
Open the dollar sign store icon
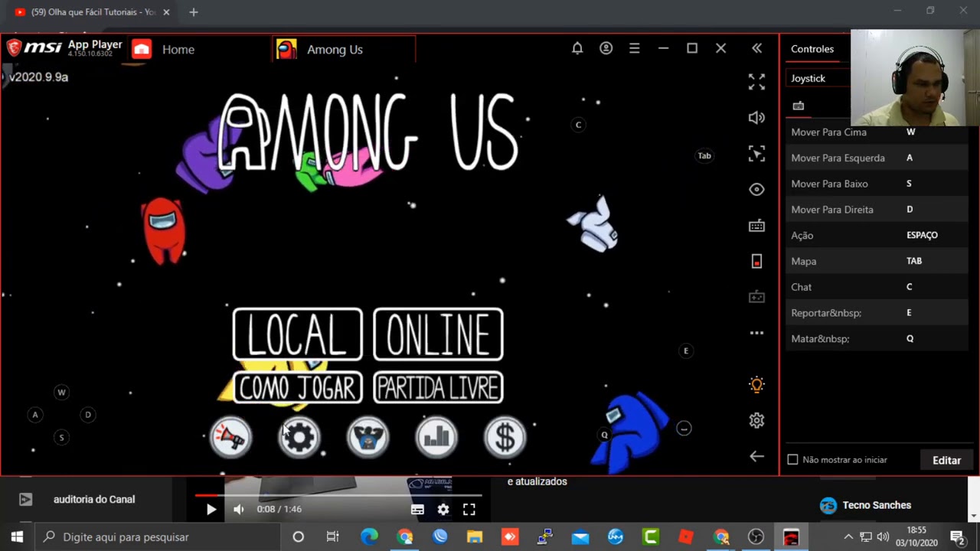click(505, 437)
